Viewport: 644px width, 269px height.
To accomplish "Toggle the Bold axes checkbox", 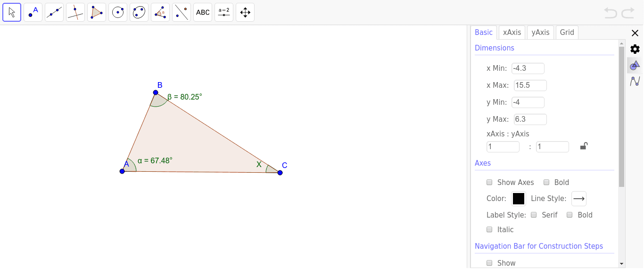I will click(546, 182).
